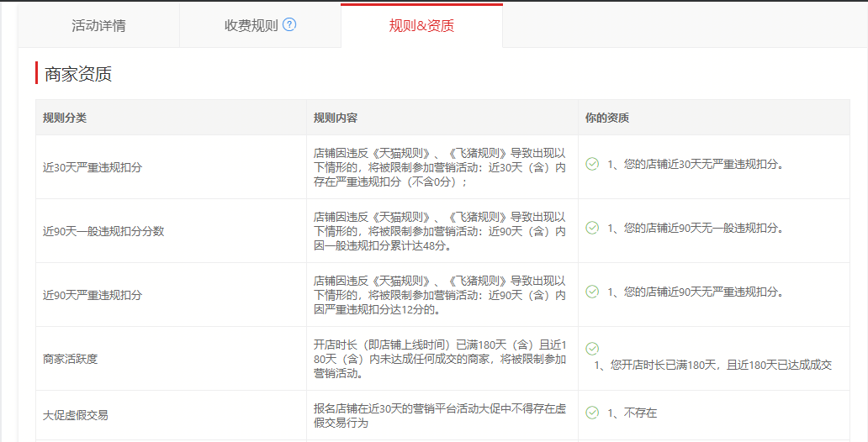
Task: Click the green check icon for 近90天无一般违规扣分
Action: pos(592,228)
